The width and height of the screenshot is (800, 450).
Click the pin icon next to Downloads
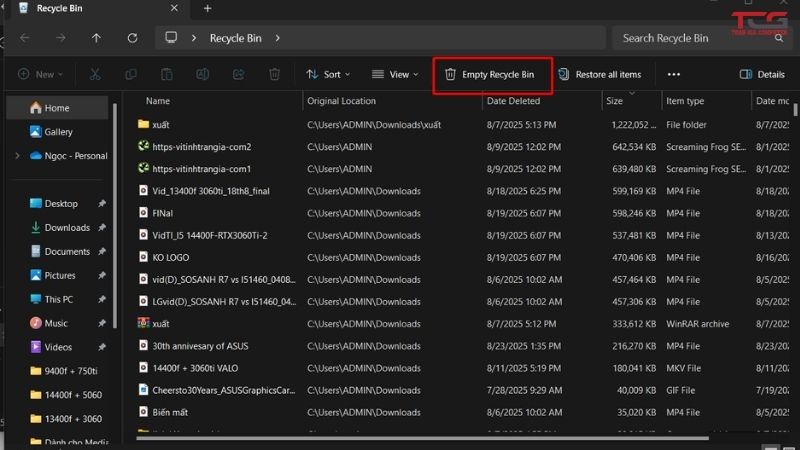[x=102, y=228]
